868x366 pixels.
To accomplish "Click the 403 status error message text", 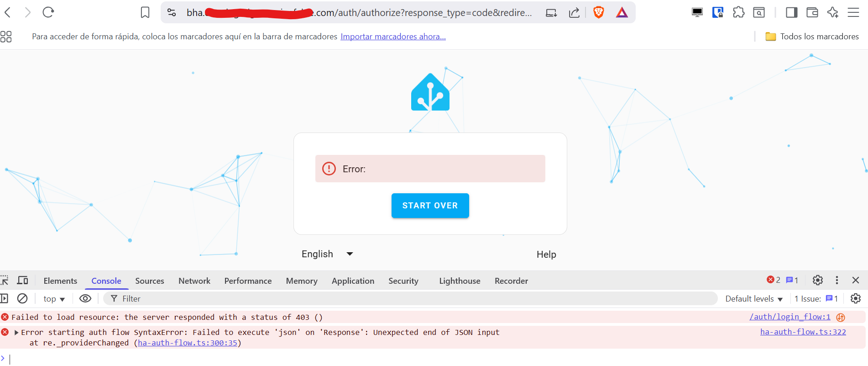I will tap(167, 317).
